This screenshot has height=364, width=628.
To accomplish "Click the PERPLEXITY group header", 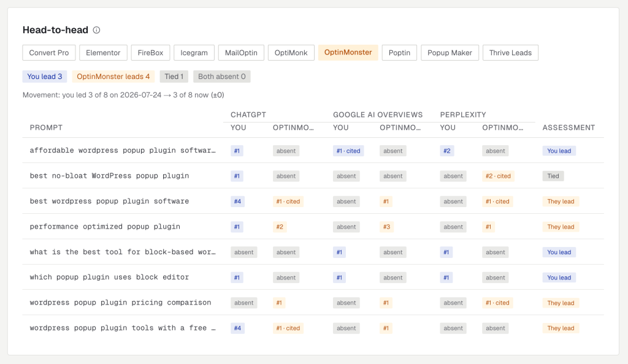I will 463,115.
